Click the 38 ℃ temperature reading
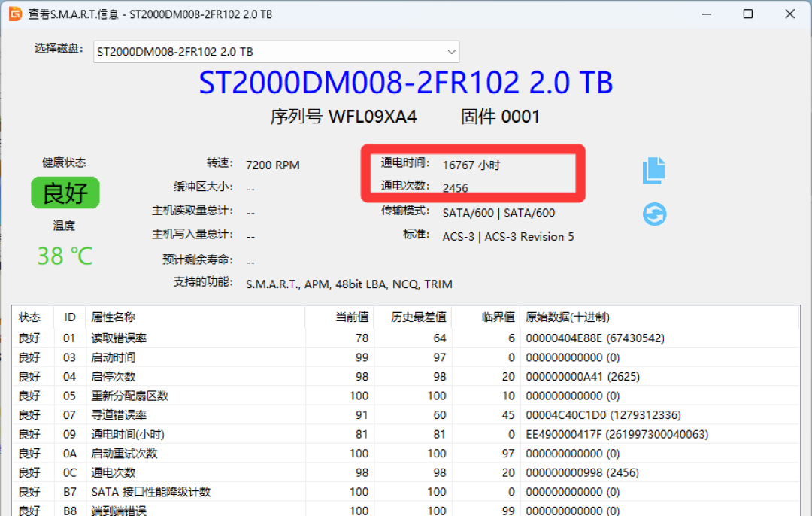Viewport: 812px width, 516px height. pos(65,256)
